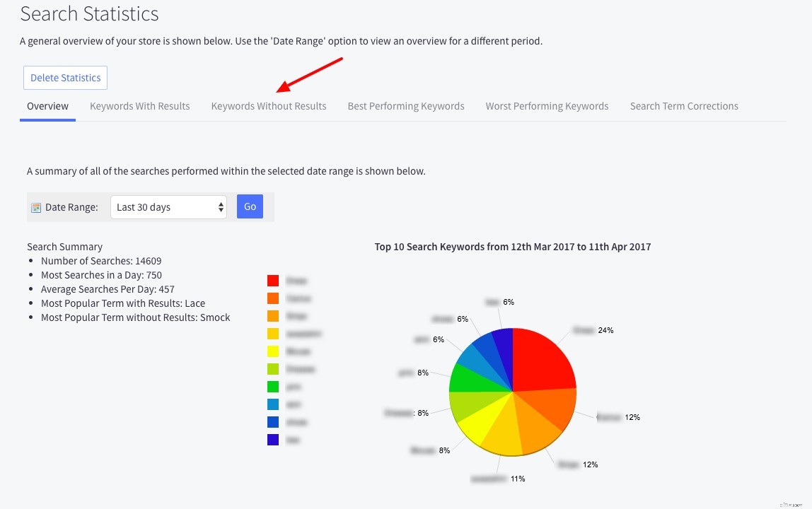812x509 pixels.
Task: Switch to the Best Performing Keywords tab
Action: point(405,105)
